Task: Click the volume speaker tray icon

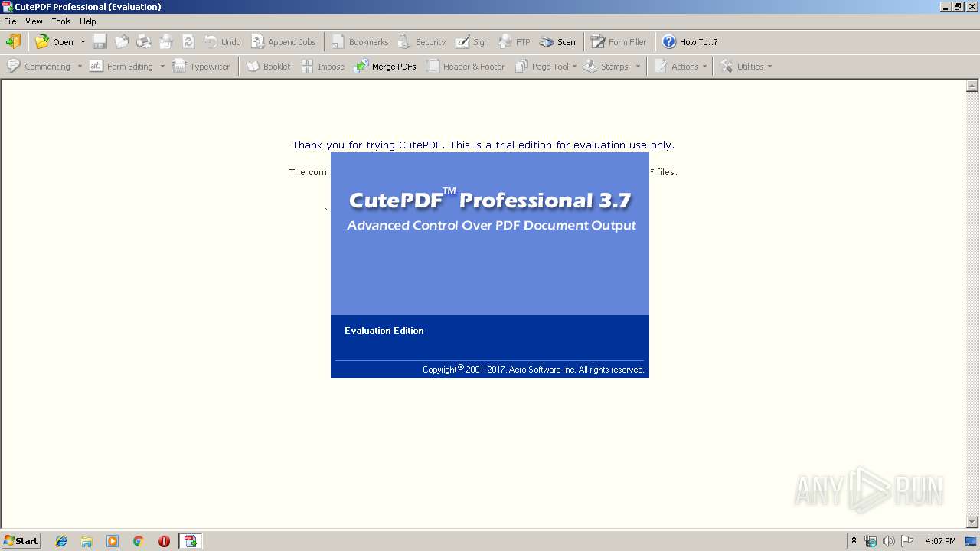Action: pos(888,541)
